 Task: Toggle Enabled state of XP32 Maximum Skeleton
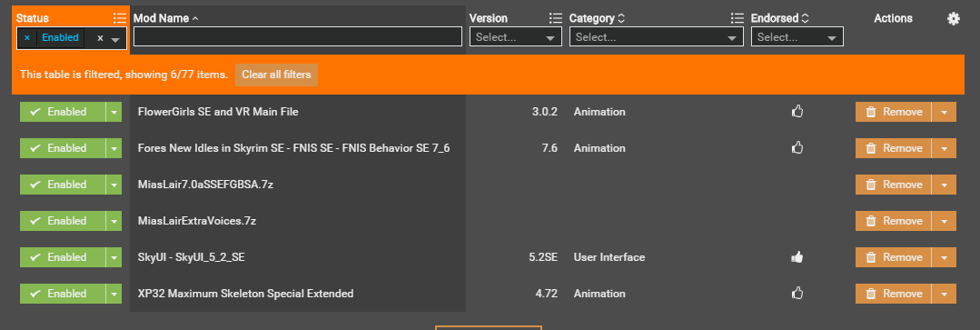(63, 293)
